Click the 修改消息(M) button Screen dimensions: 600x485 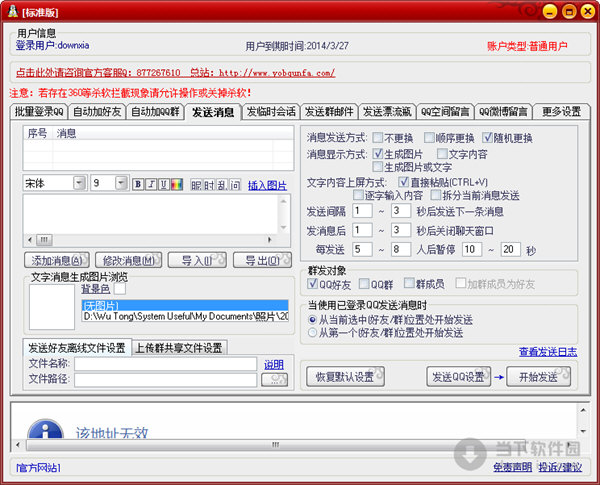(x=129, y=261)
